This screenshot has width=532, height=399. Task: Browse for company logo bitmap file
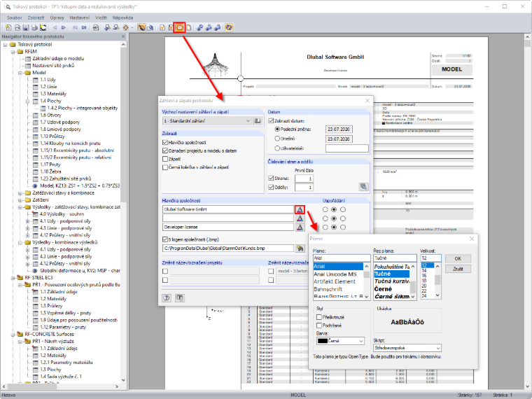300,248
